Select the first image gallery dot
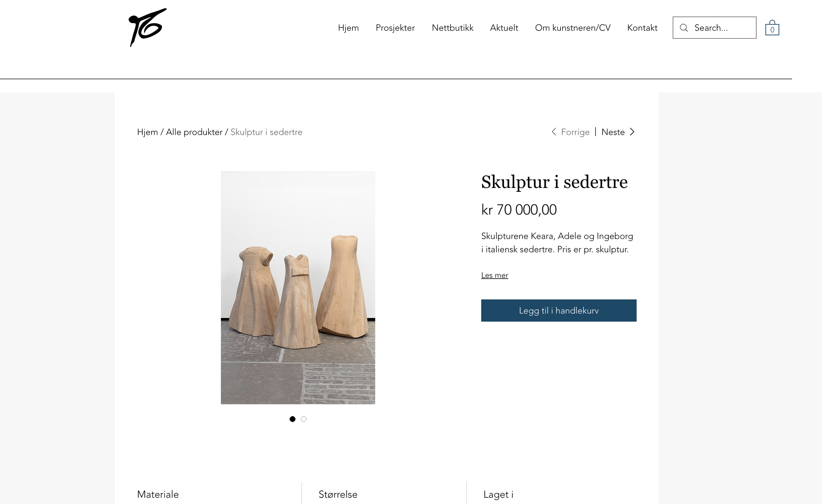This screenshot has height=504, width=822. pyautogui.click(x=293, y=419)
